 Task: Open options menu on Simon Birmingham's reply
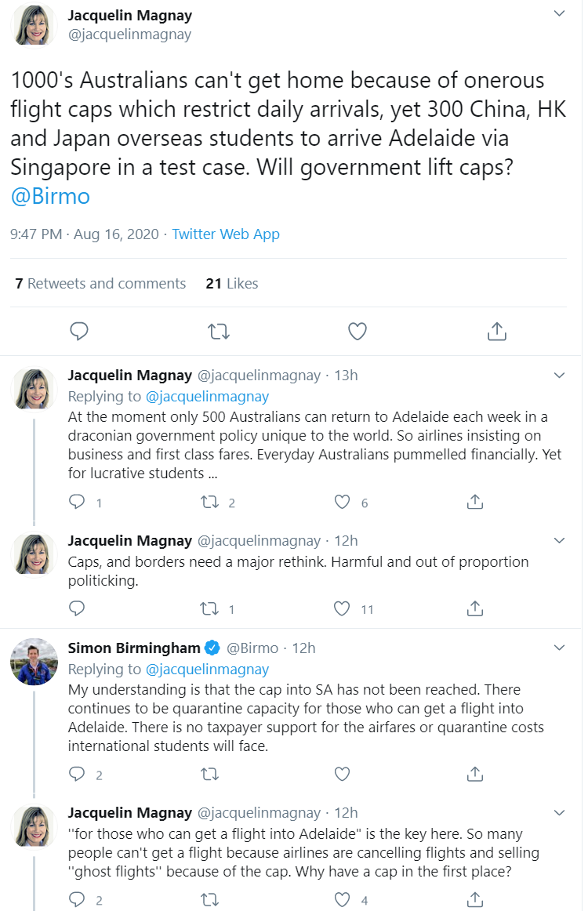click(559, 648)
